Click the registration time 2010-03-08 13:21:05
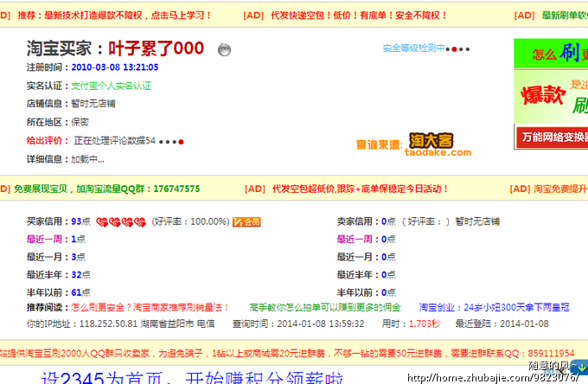Screen dimensions: 588x384 click(x=115, y=67)
